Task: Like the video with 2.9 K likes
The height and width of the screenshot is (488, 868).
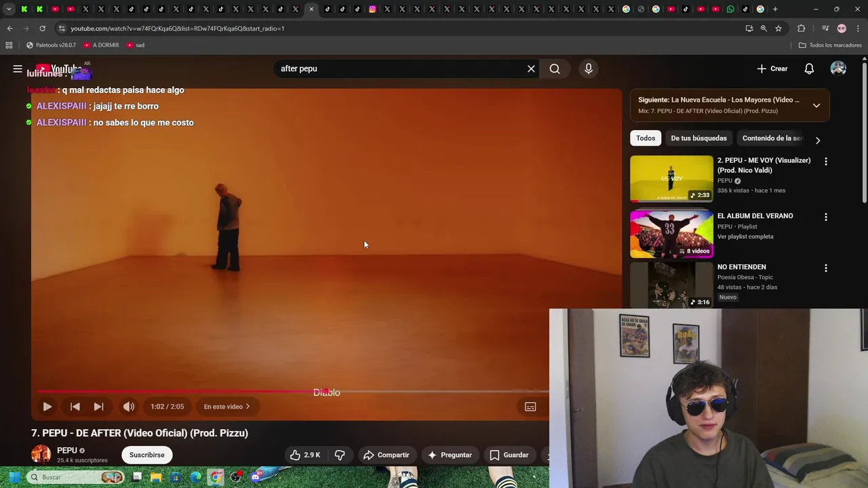Action: 305,455
